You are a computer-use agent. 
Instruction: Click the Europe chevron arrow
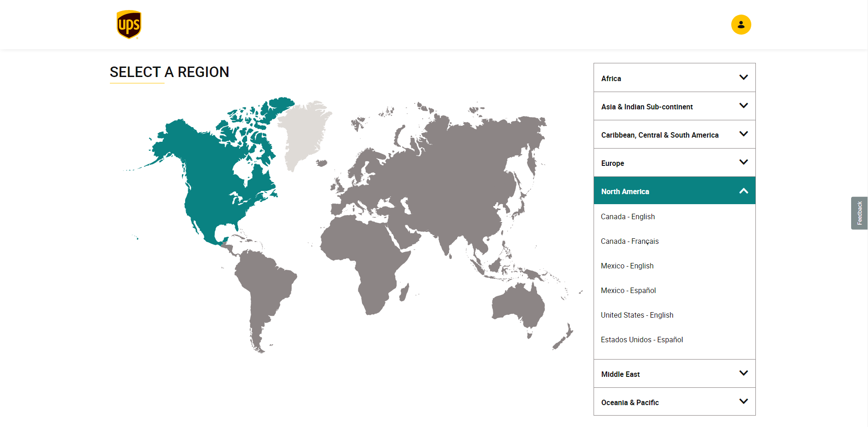tap(743, 162)
